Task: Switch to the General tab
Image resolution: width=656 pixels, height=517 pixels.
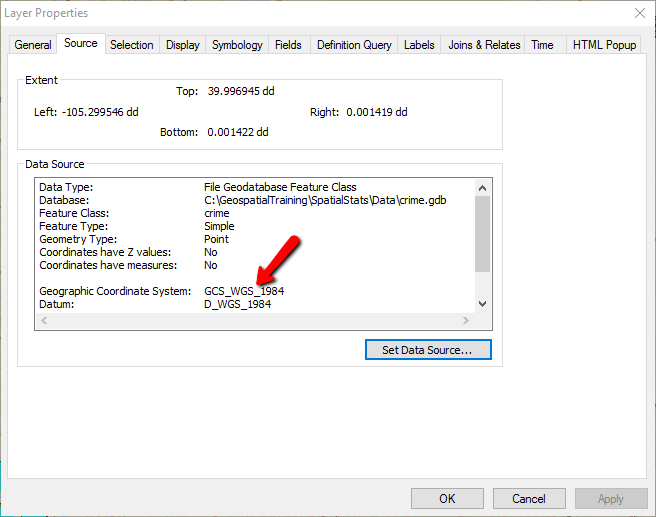Action: coord(33,45)
